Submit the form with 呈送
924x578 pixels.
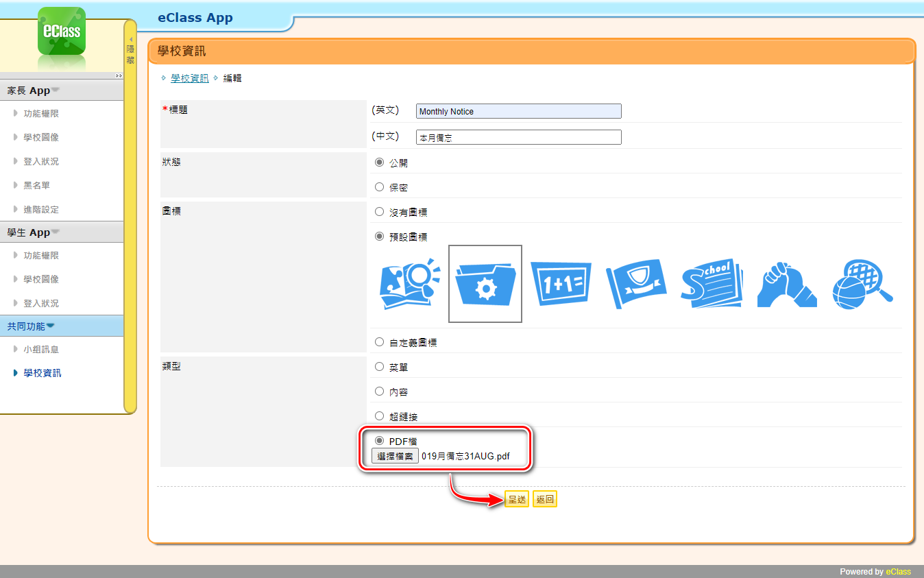click(517, 500)
